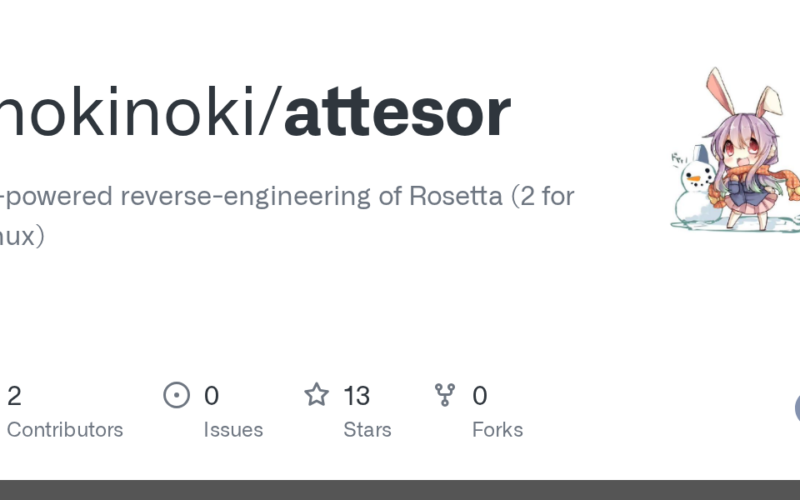Click the zero count beside the Forks icon

[480, 396]
